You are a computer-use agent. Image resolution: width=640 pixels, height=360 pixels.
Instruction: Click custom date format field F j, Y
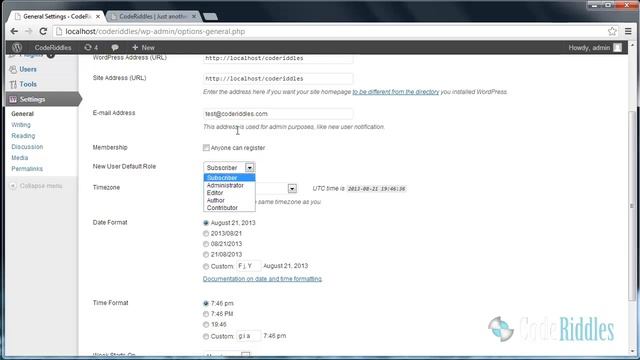pos(249,266)
